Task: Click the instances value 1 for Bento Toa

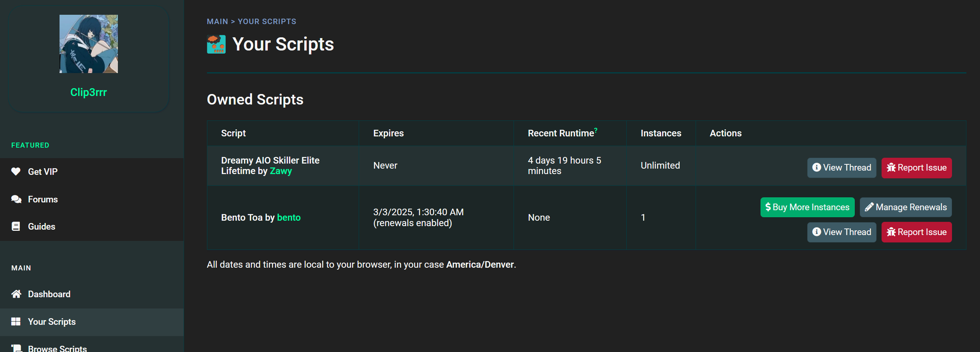Action: (643, 218)
